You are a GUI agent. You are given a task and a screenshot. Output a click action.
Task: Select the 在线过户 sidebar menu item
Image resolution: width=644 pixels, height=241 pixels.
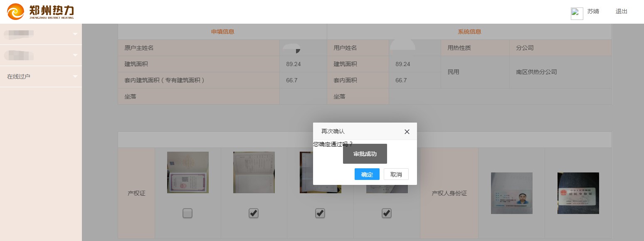(19, 76)
